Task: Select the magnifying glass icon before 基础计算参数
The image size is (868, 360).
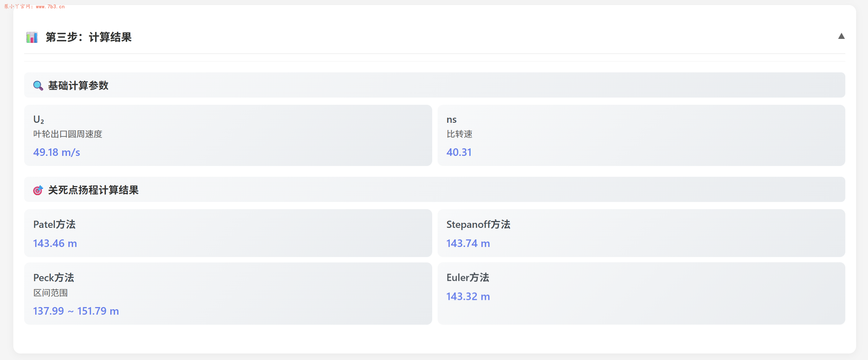Action: pyautogui.click(x=38, y=85)
